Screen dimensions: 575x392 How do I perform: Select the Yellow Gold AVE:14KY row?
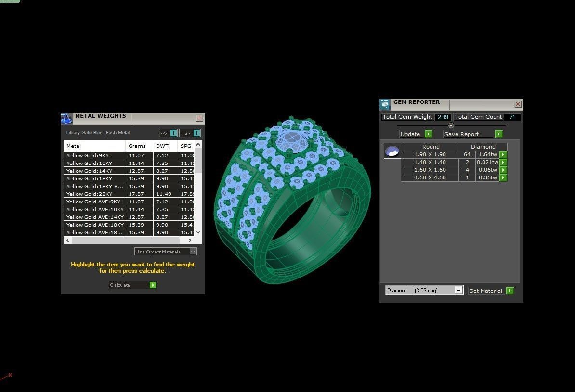click(x=129, y=217)
